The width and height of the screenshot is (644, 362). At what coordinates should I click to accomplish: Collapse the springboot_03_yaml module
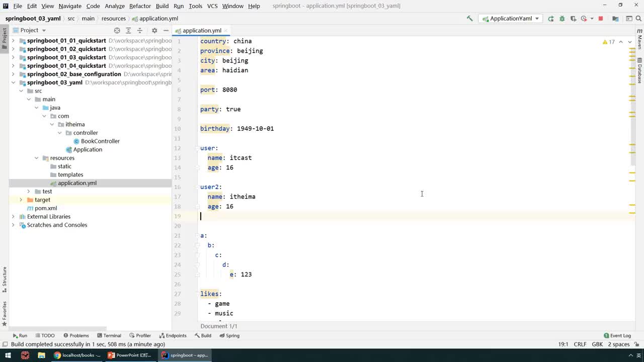coord(14,82)
